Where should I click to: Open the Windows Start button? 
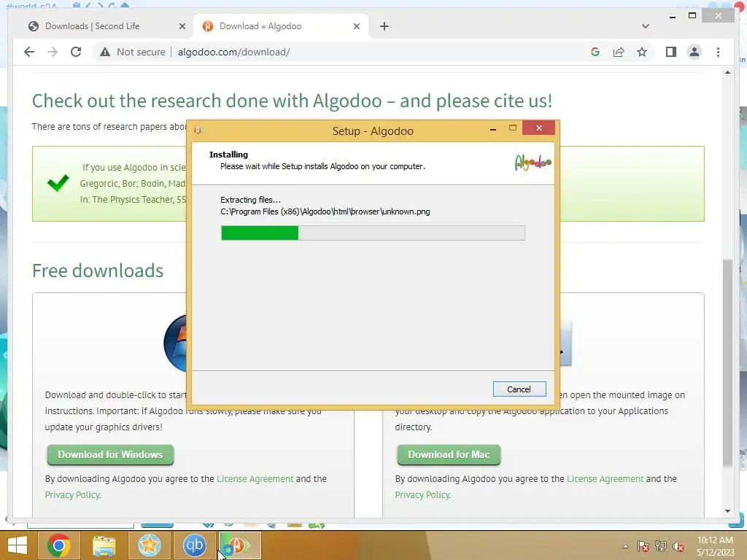(18, 545)
